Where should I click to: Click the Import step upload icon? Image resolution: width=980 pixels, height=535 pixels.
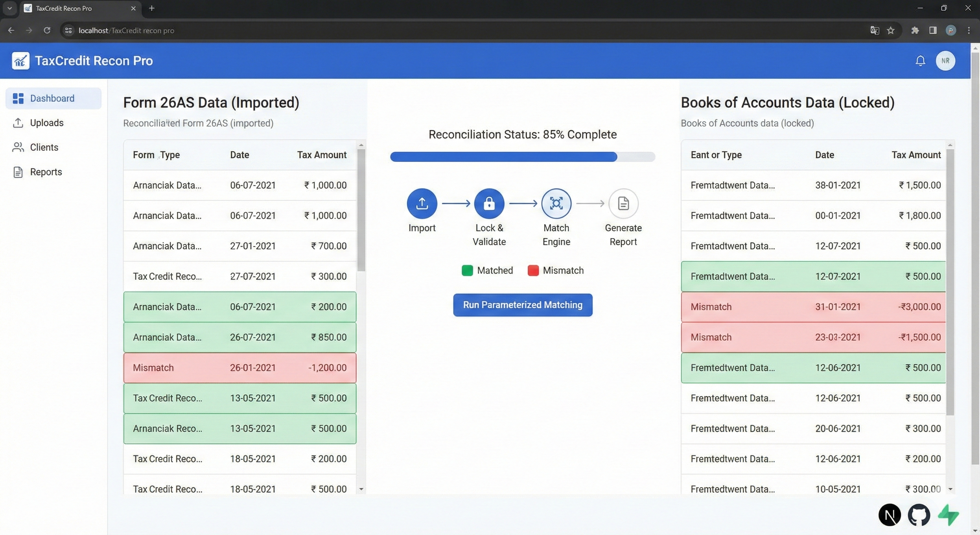(421, 203)
